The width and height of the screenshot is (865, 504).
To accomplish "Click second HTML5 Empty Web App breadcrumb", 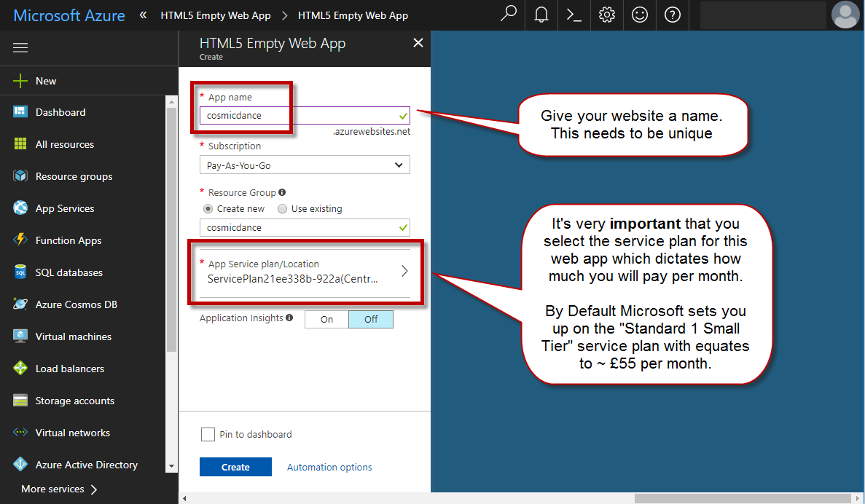I will pos(353,15).
